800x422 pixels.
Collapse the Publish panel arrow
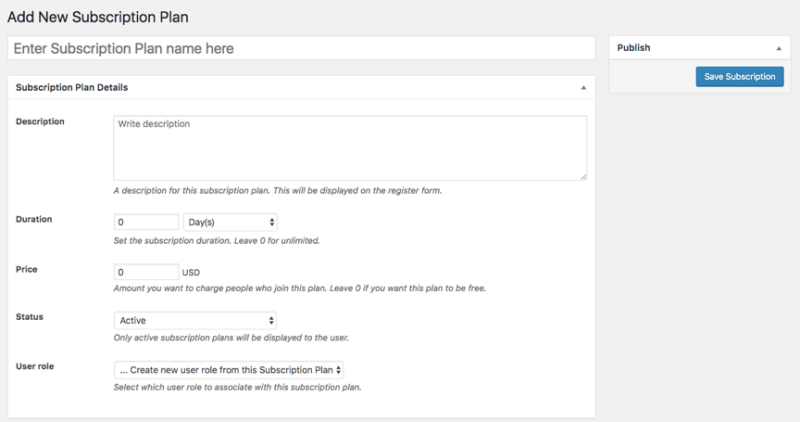click(777, 48)
